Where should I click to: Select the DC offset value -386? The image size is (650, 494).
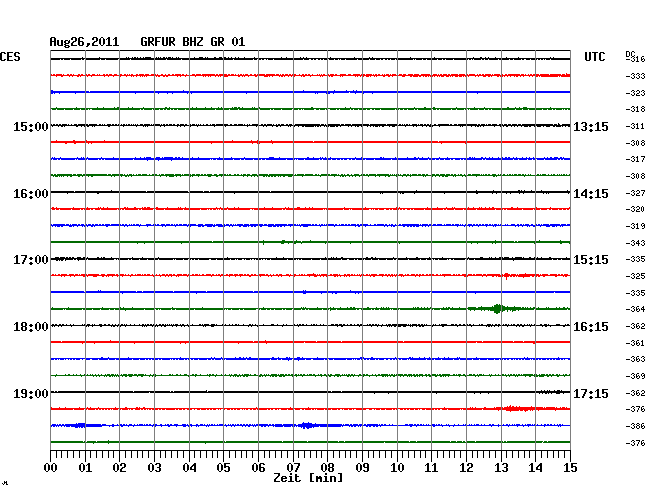pos(635,426)
